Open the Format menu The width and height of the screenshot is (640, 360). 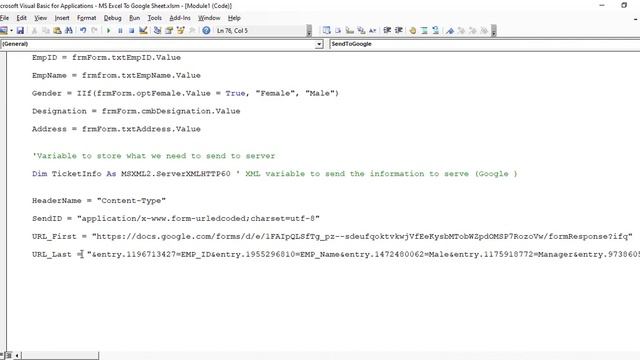tap(87, 18)
